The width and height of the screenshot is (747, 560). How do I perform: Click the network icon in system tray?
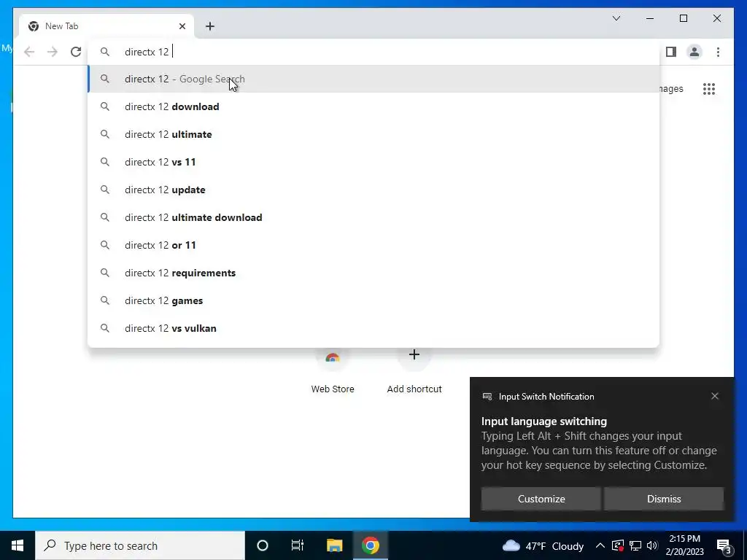635,545
